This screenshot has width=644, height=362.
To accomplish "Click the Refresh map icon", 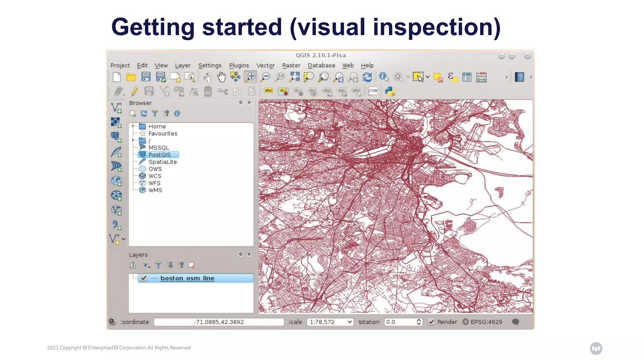I will coord(367,77).
